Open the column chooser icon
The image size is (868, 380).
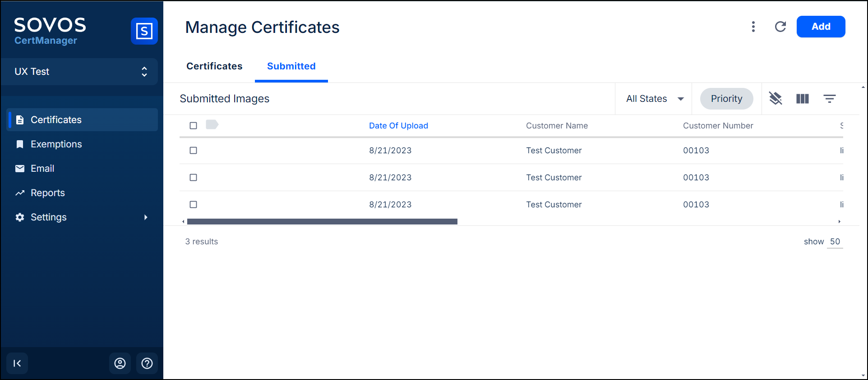(x=802, y=99)
